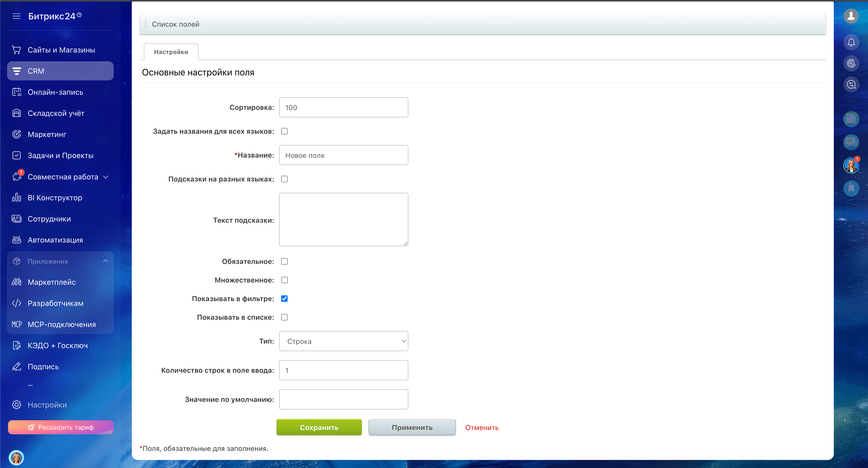This screenshot has width=868, height=468.
Task: Collapse the Приложения section
Action: 106,261
